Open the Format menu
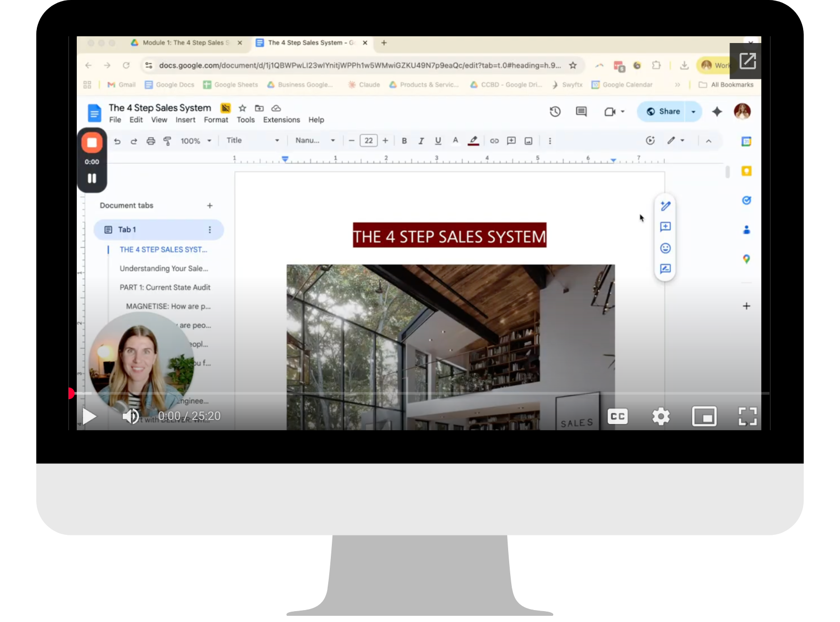 [216, 120]
